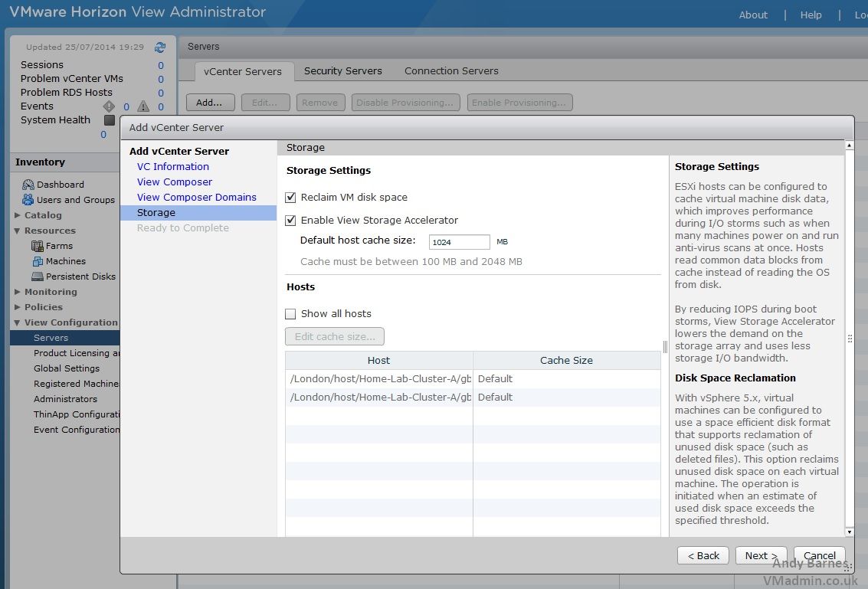Screen dimensions: 868x589
Task: Click the Events warning triangle icon
Action: pos(143,106)
